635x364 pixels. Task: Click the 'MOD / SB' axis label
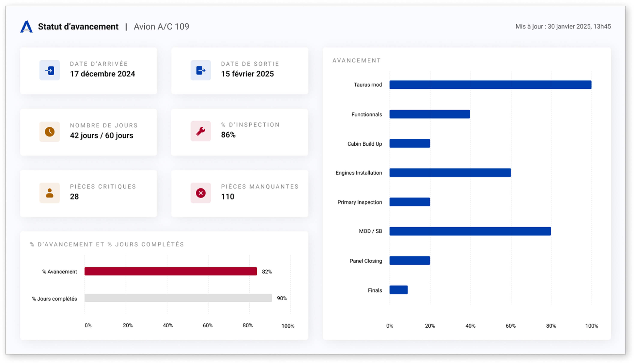point(370,231)
